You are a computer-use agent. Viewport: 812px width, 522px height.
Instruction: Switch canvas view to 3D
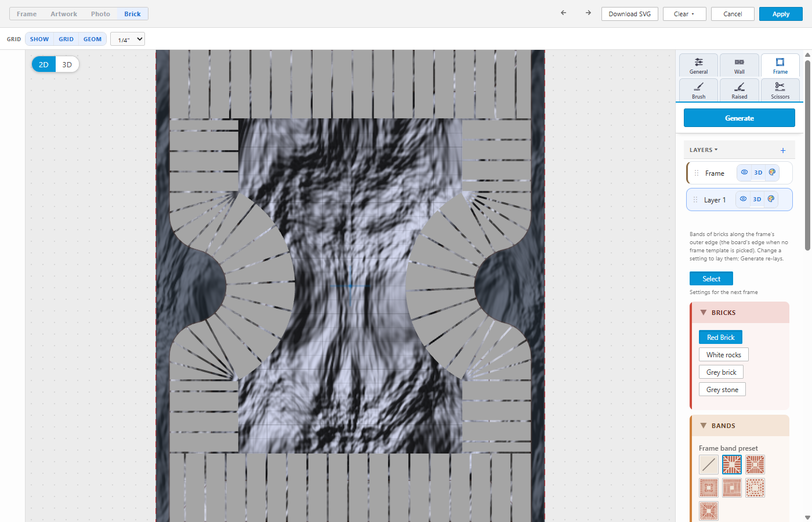[67, 64]
